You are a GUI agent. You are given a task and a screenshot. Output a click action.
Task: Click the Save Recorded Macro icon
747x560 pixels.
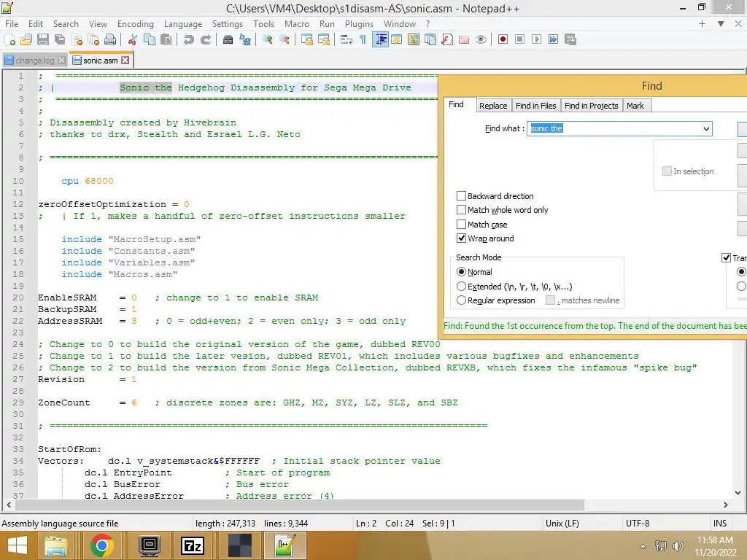coord(570,39)
